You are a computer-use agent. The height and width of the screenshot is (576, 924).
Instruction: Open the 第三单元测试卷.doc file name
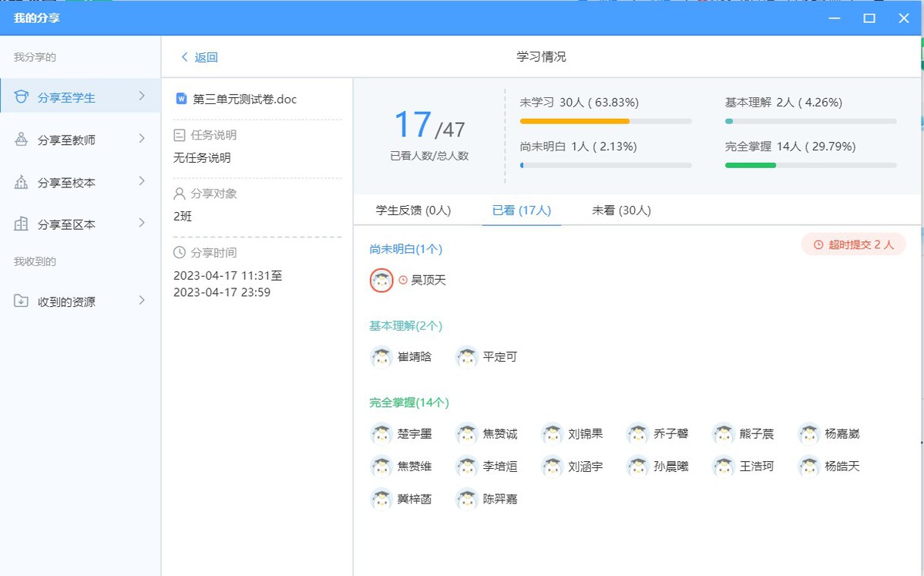pos(244,99)
